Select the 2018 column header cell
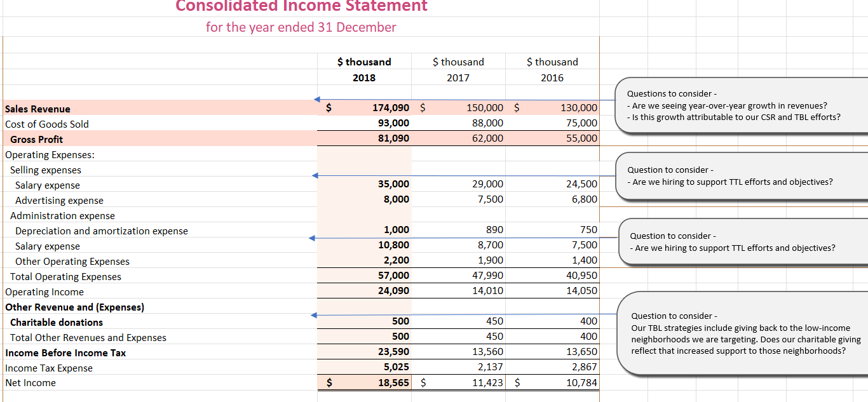The height and width of the screenshot is (402, 868). pos(364,77)
